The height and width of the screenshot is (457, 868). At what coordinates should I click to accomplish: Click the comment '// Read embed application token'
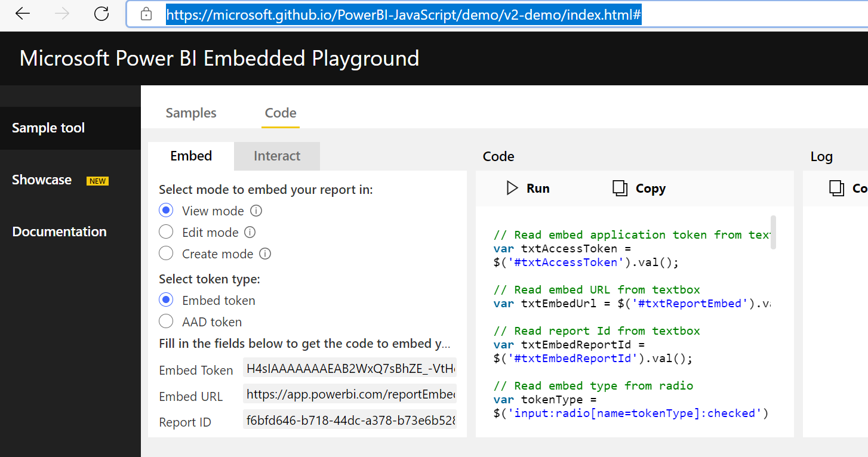coord(631,234)
